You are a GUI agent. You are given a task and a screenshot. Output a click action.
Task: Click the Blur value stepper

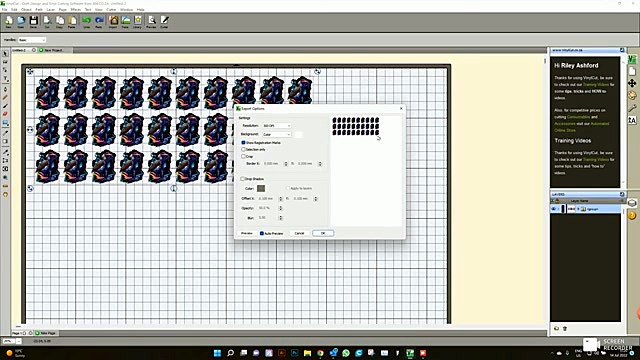tap(280, 218)
